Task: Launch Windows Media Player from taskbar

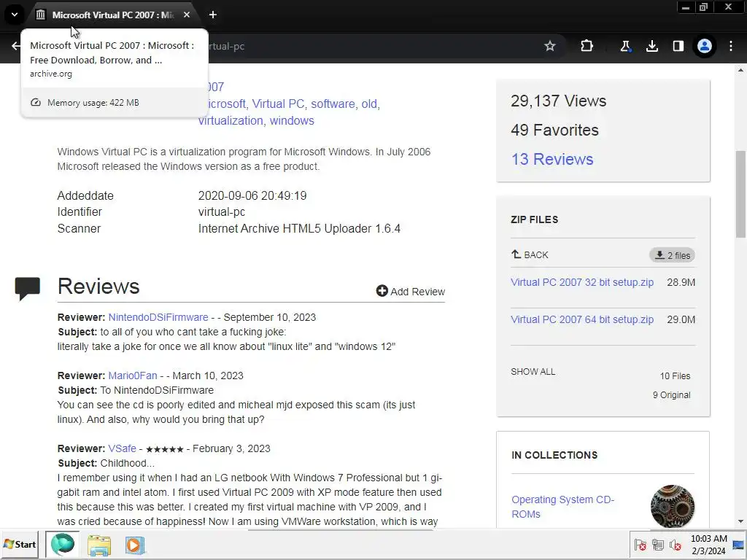Action: (x=135, y=545)
